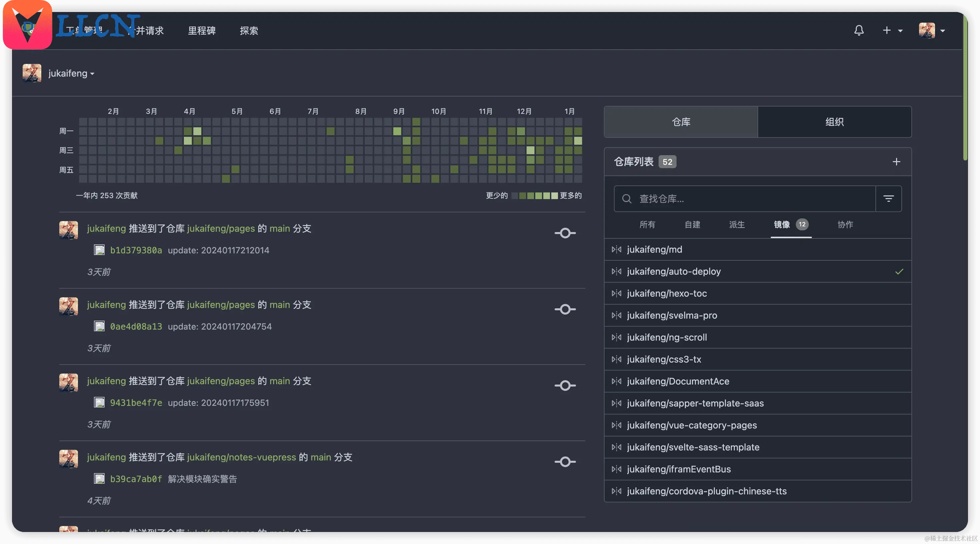
Task: Open commit link 0ae4d08a13
Action: coord(136,327)
